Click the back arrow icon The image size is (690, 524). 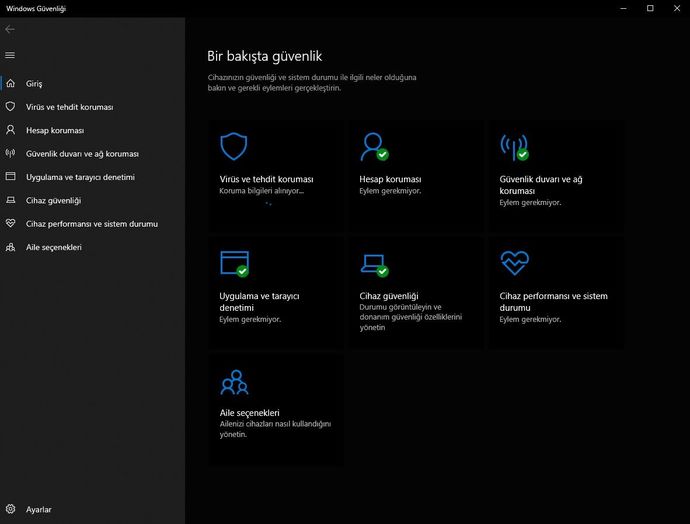click(x=10, y=29)
